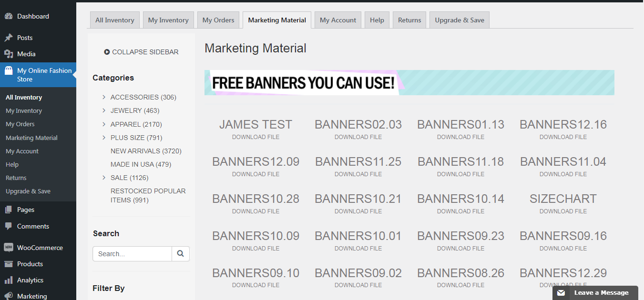Viewport: 644px width, 300px height.
Task: Click the My Online Fashion Store bag icon
Action: pyautogui.click(x=9, y=70)
